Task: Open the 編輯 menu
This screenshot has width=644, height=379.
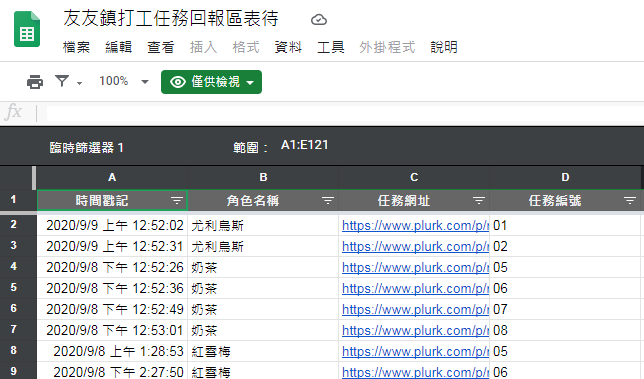Action: (x=118, y=47)
